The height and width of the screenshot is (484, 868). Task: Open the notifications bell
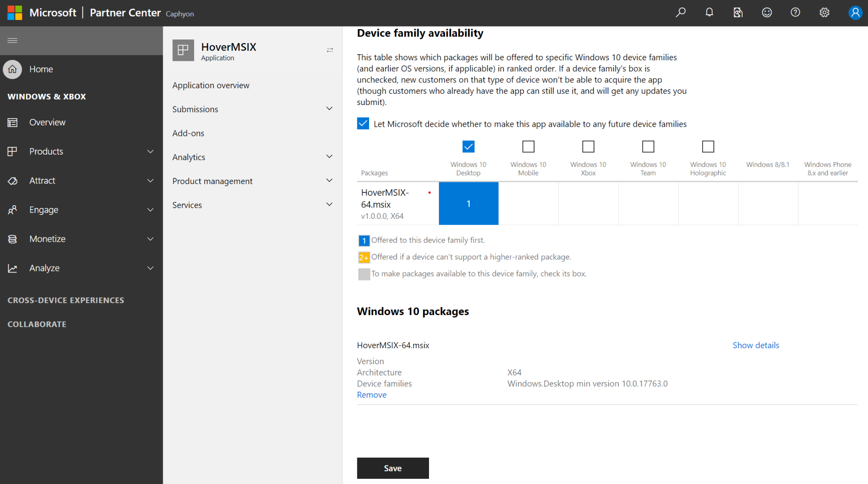click(709, 13)
